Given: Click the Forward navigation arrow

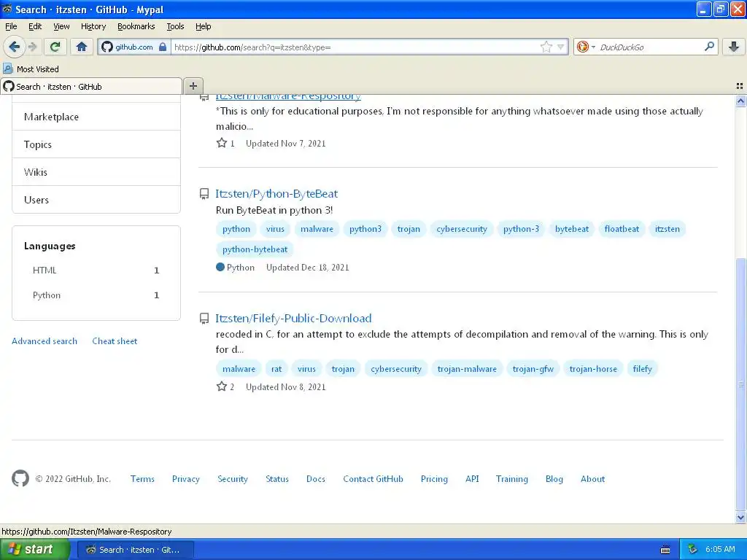Looking at the screenshot, I should point(32,47).
